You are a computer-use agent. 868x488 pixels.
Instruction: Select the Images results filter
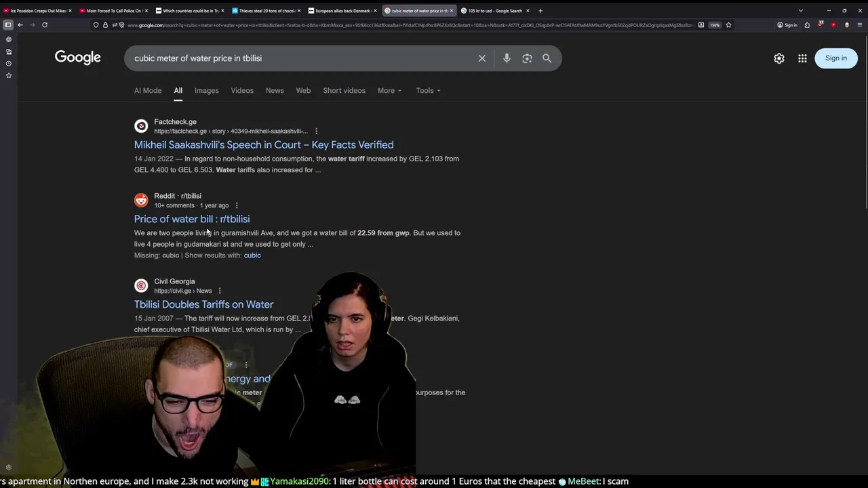click(x=207, y=90)
